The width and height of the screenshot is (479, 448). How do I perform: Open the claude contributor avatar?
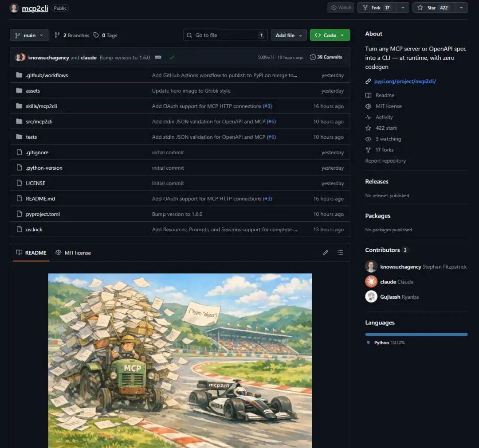[x=371, y=281]
